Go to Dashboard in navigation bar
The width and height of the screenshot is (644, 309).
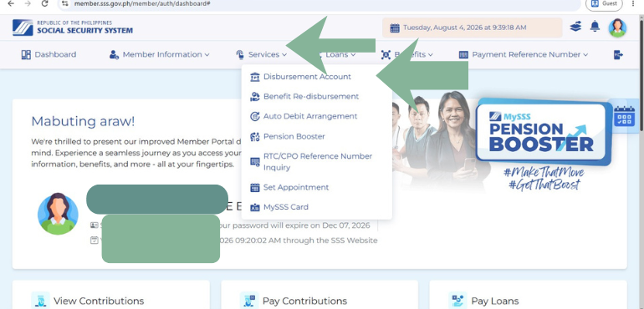click(x=49, y=54)
